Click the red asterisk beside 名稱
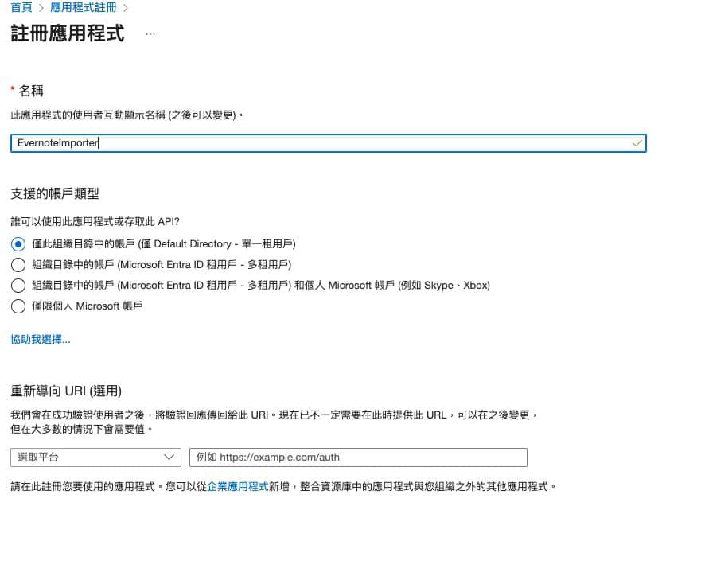705x588 pixels. click(x=12, y=89)
